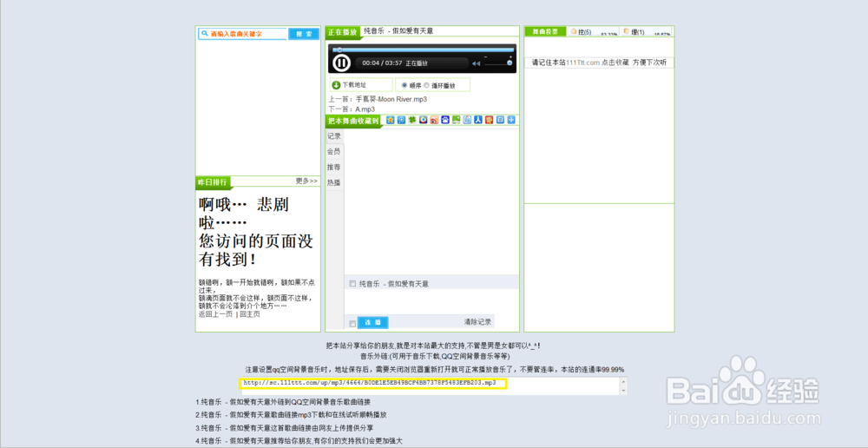868x448 pixels.
Task: Share via Baidu paw icon
Action: (445, 120)
